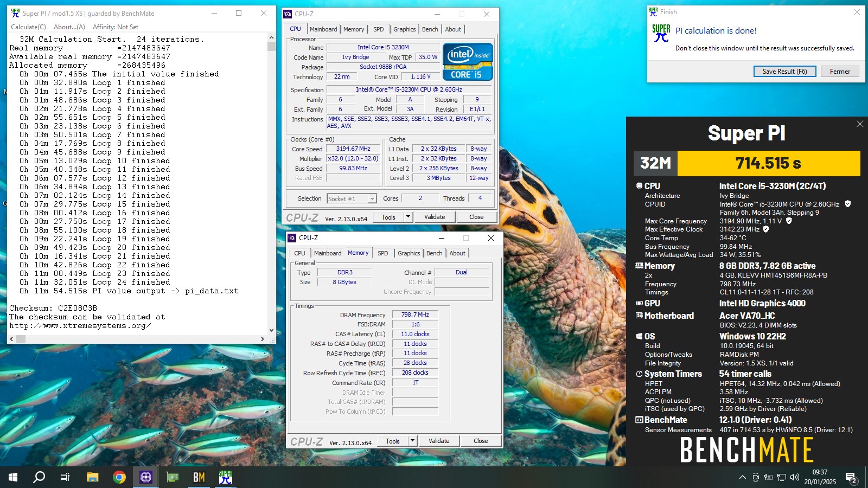Launch Google Chrome from the taskbar

pyautogui.click(x=119, y=477)
